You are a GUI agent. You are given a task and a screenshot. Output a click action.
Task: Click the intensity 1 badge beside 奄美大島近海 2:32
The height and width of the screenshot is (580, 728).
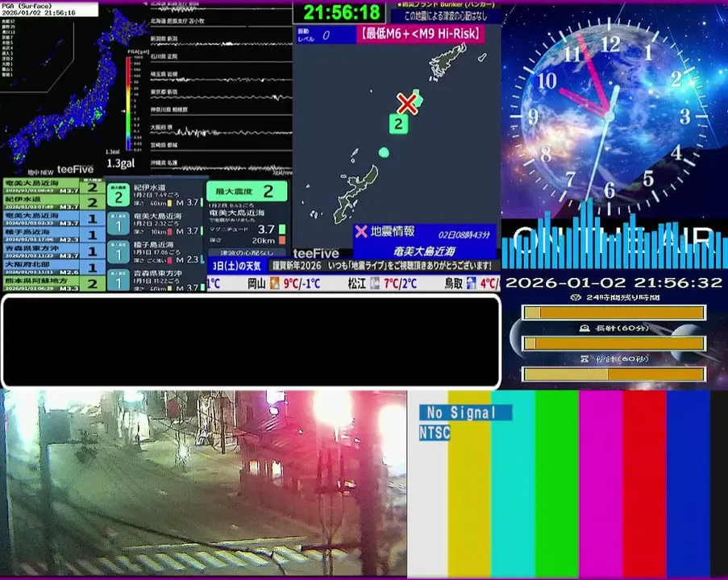coord(119,224)
